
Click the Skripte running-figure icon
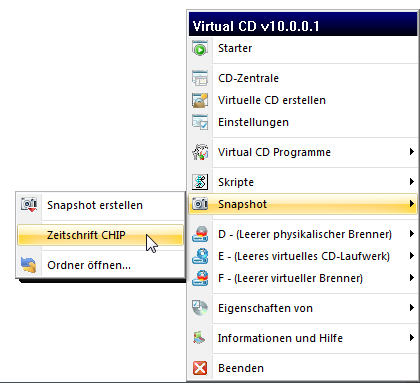pyautogui.click(x=200, y=182)
